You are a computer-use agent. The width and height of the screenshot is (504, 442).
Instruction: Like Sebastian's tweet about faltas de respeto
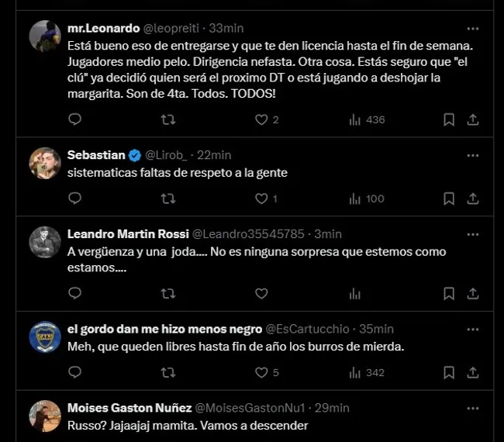pos(261,199)
